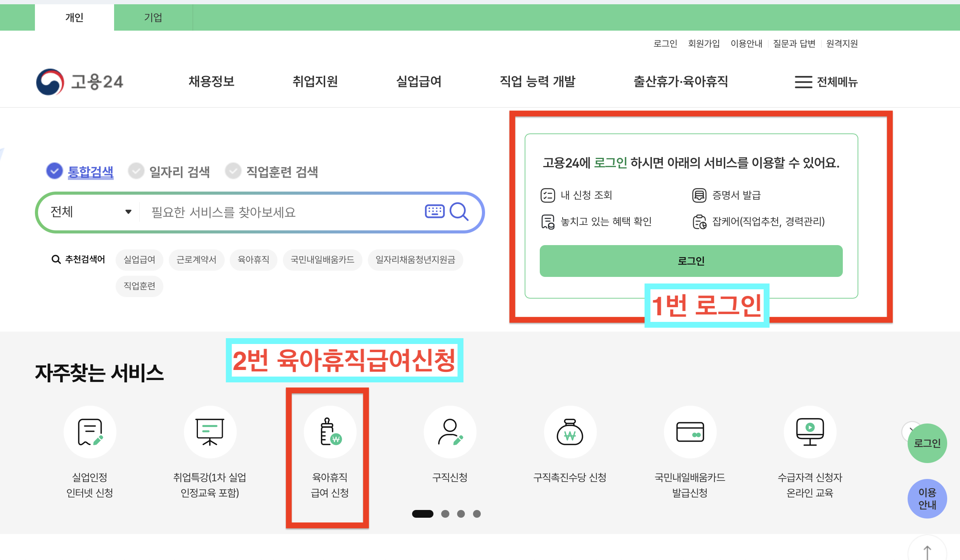Click the 회원가입 link
960x560 pixels.
point(704,43)
